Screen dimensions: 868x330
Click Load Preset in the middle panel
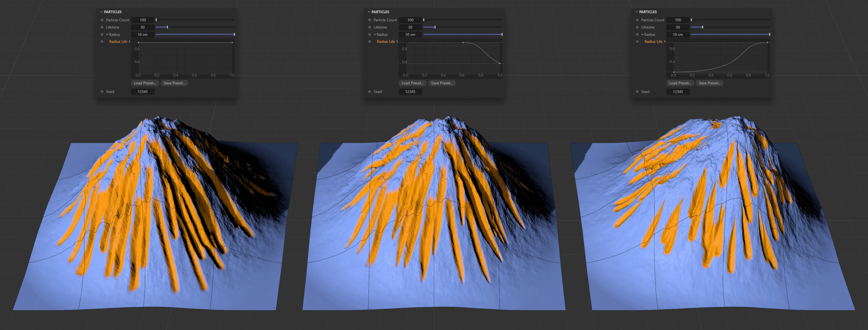click(x=412, y=83)
